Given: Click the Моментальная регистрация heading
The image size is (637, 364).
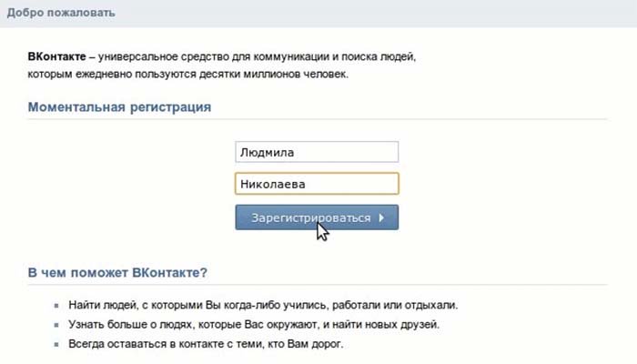Looking at the screenshot, I should pyautogui.click(x=119, y=107).
